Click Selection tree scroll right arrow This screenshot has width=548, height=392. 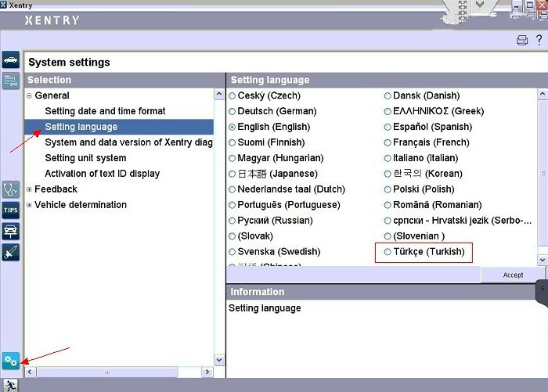click(207, 372)
